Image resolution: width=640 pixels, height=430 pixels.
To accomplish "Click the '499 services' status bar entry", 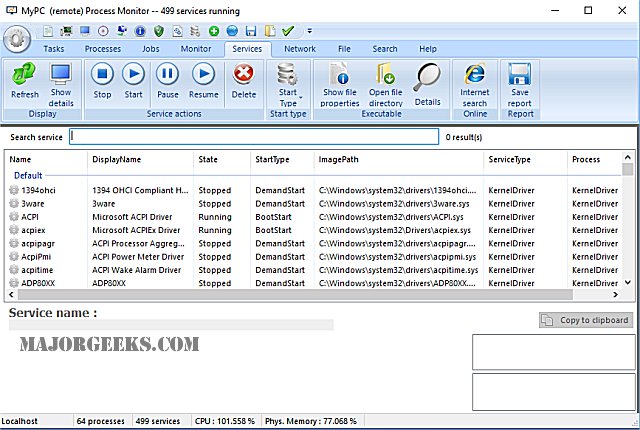I will click(158, 421).
